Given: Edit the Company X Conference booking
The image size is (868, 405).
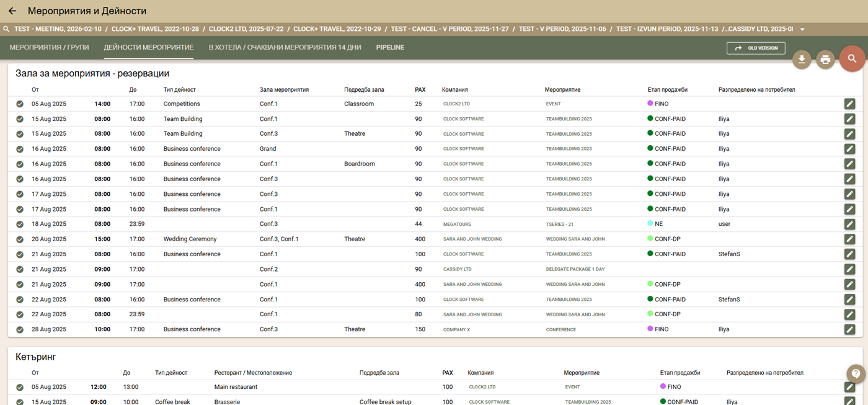Looking at the screenshot, I should click(x=849, y=329).
